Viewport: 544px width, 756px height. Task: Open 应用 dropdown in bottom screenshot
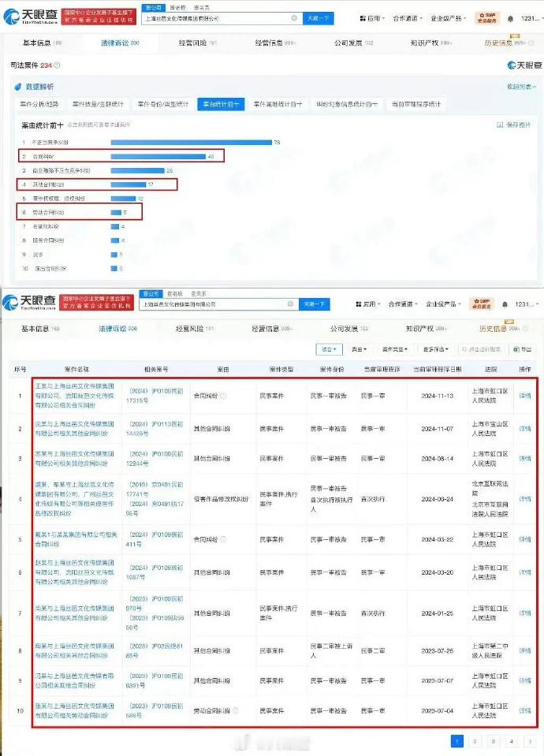[x=368, y=304]
